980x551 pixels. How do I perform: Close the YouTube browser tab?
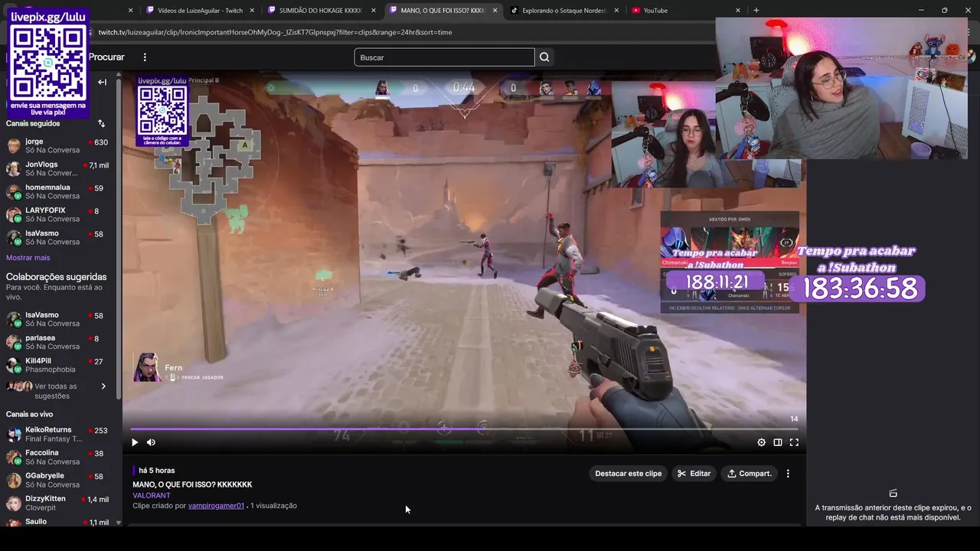click(738, 11)
